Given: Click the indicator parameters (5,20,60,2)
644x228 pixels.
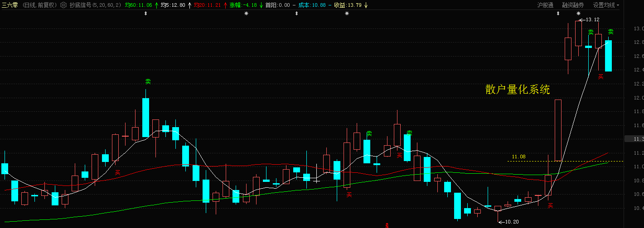Looking at the screenshot, I should coord(107,5).
